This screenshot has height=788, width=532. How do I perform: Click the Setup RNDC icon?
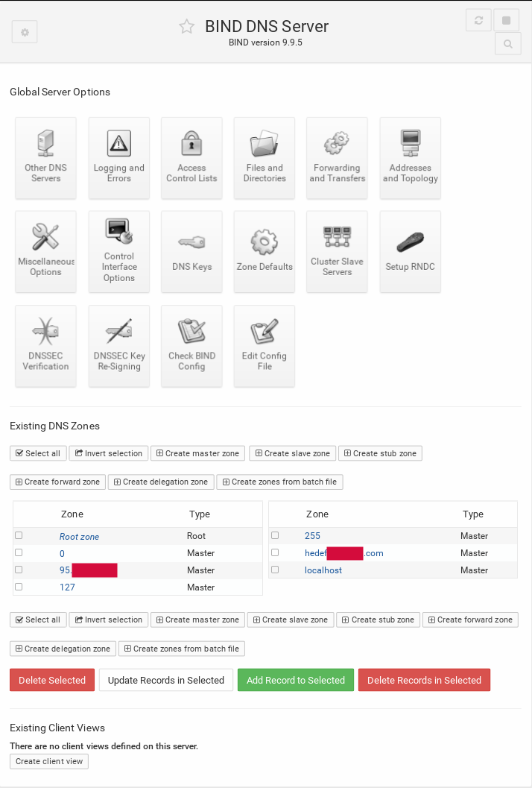click(x=410, y=251)
